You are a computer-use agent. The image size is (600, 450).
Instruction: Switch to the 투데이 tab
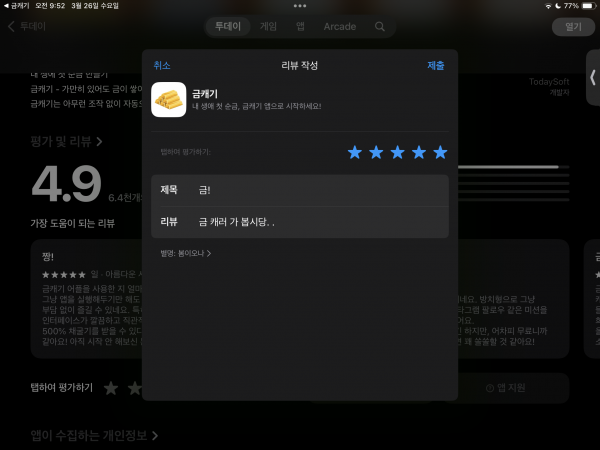pos(228,26)
